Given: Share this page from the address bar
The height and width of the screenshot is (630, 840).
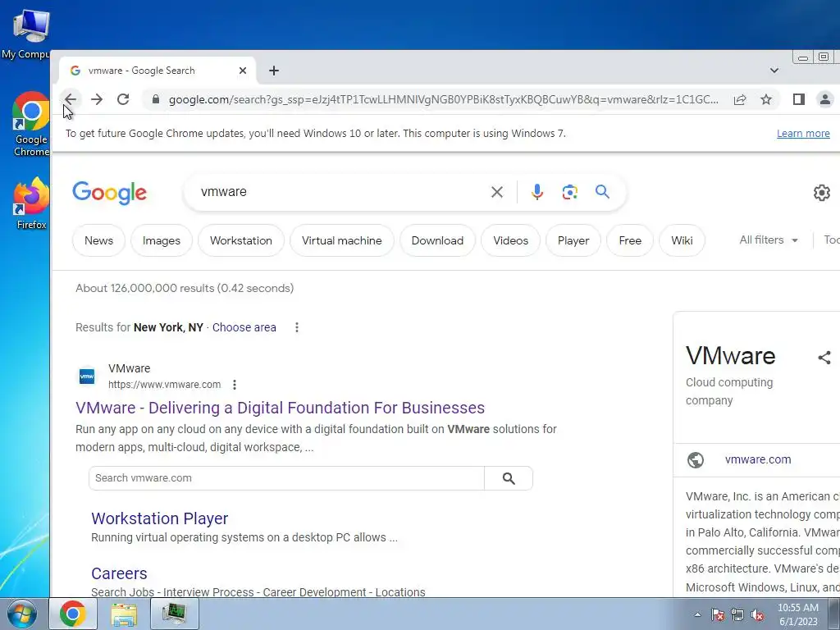Looking at the screenshot, I should (740, 99).
